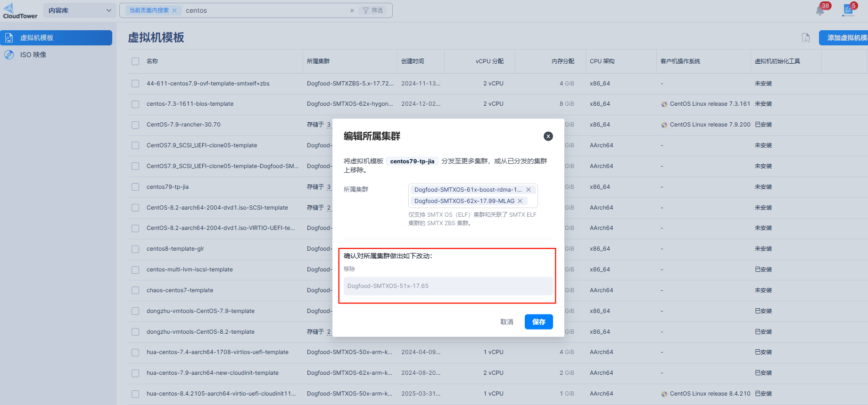Remove the current page search filter tag
This screenshot has height=405, width=868.
point(174,10)
